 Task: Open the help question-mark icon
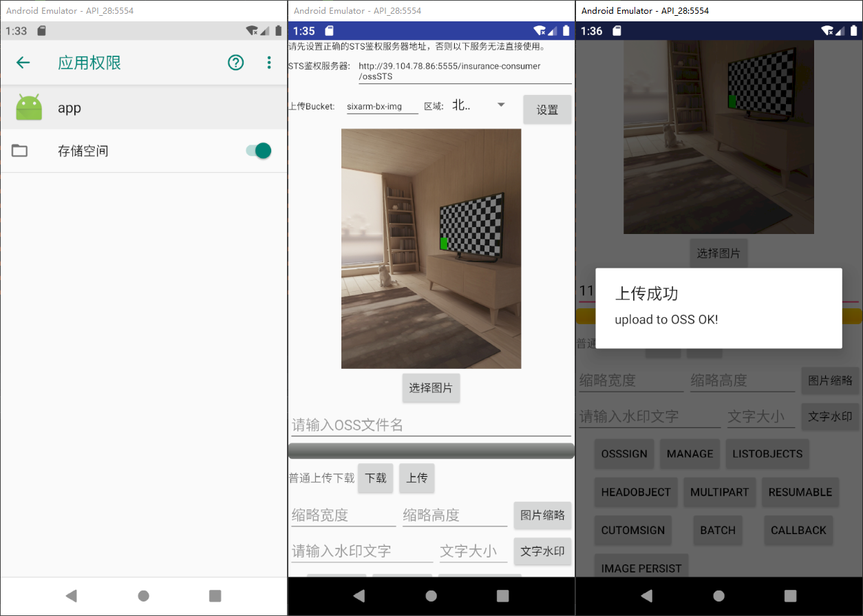pyautogui.click(x=235, y=62)
